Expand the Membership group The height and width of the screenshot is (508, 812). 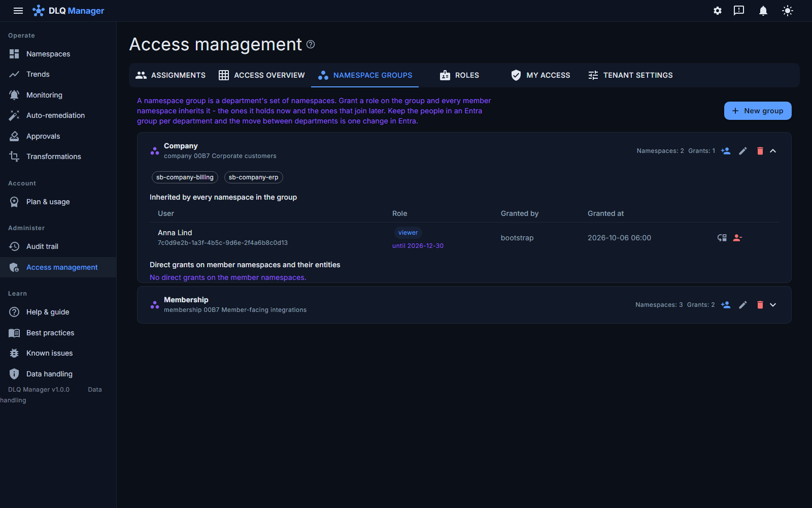coord(773,305)
